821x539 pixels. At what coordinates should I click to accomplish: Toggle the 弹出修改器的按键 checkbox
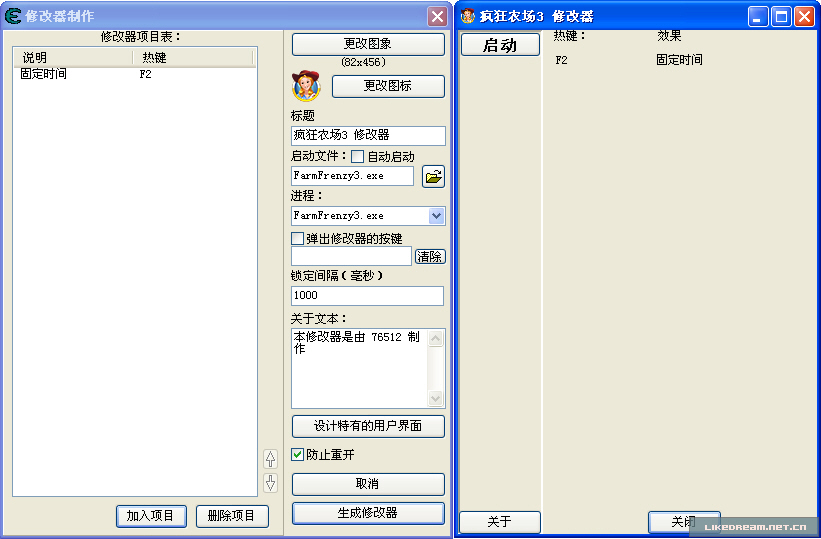(297, 239)
